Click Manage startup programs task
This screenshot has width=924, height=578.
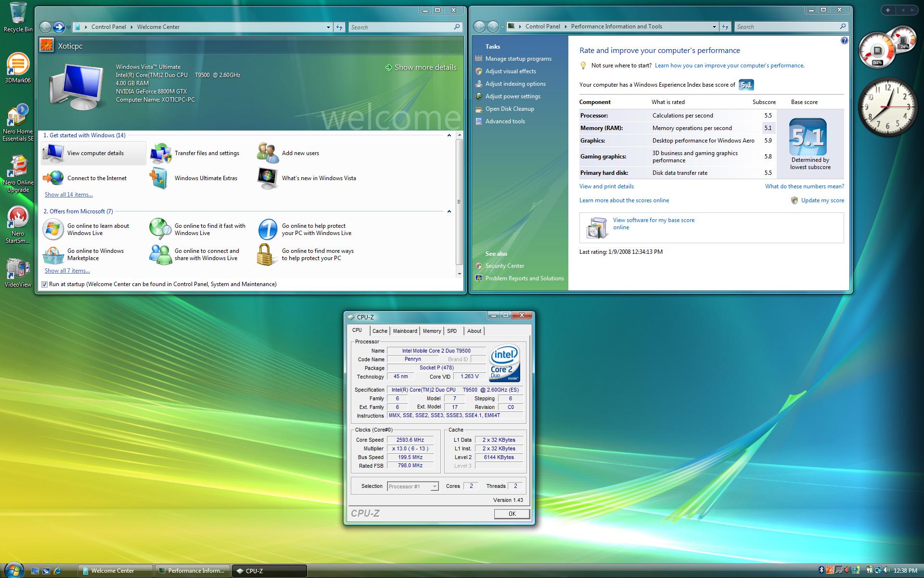(x=518, y=59)
